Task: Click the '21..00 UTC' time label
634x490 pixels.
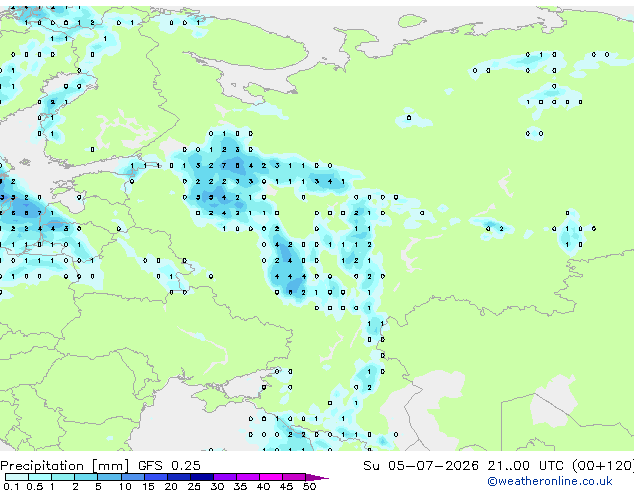Action: 525,466
